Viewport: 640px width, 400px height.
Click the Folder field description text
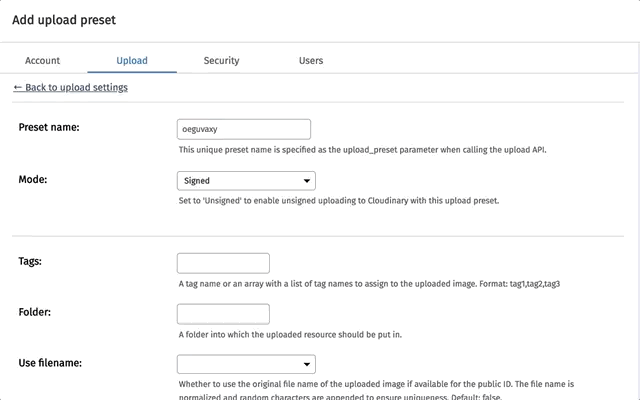(290, 334)
